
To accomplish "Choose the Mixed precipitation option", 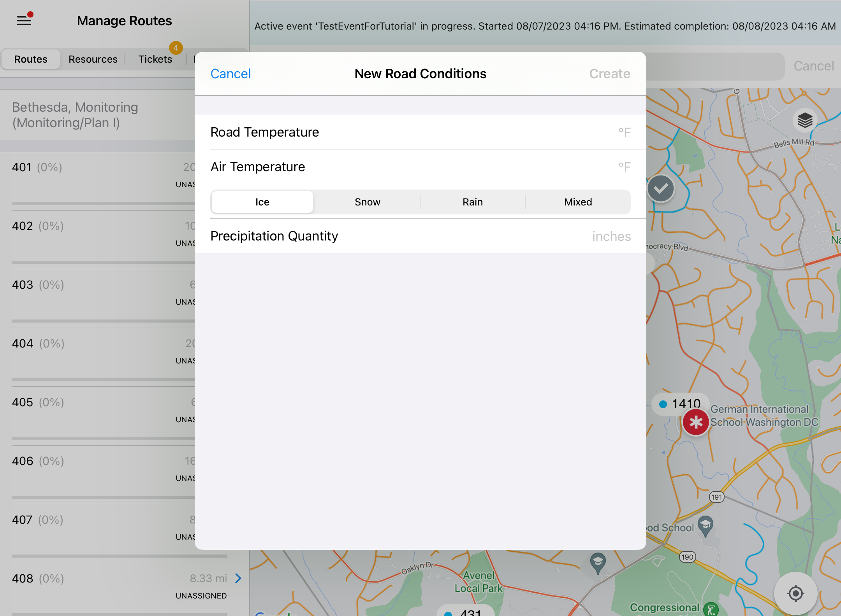I will click(578, 202).
